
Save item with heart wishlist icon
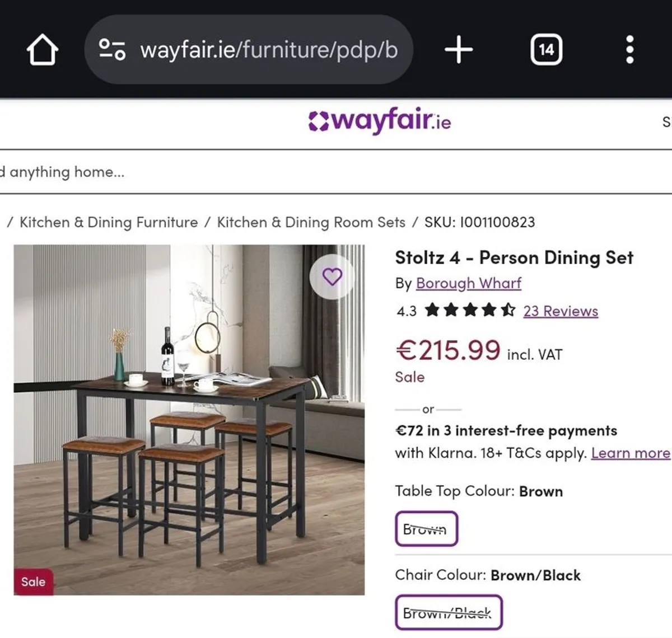[332, 276]
